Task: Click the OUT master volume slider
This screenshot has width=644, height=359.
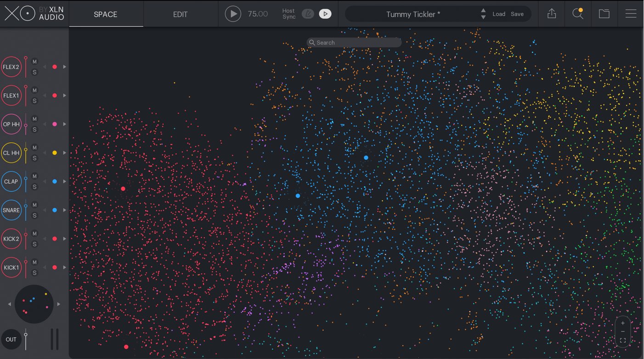Action: 26,339
